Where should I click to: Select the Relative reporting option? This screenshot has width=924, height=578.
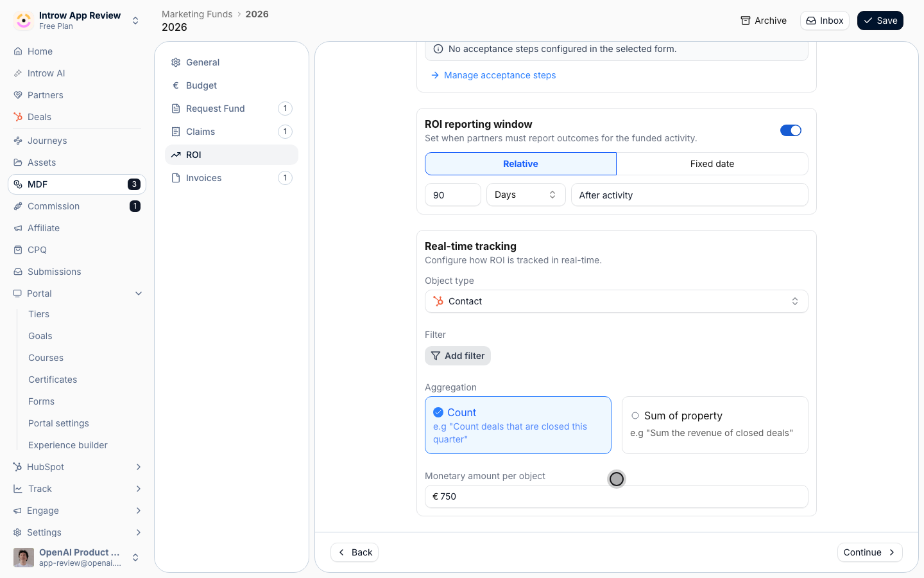coord(520,164)
